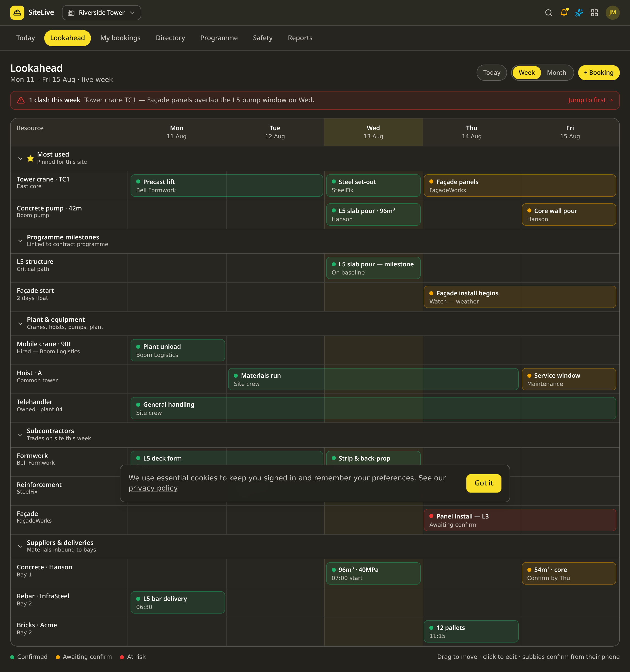630x672 pixels.
Task: Click the Mon 11 Aug column header
Action: [177, 132]
